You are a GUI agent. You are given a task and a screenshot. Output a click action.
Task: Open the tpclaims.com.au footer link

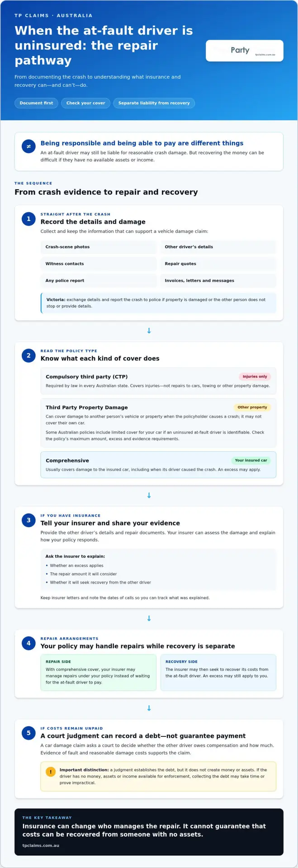pos(41,845)
